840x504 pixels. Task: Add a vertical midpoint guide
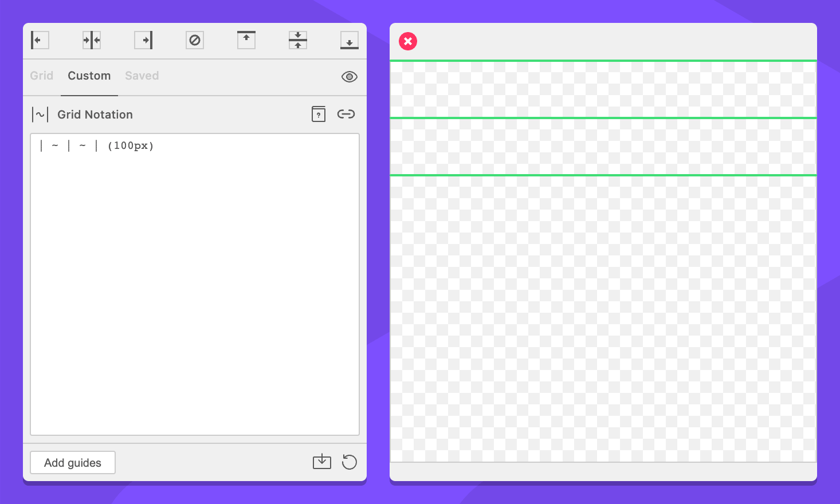coord(92,40)
